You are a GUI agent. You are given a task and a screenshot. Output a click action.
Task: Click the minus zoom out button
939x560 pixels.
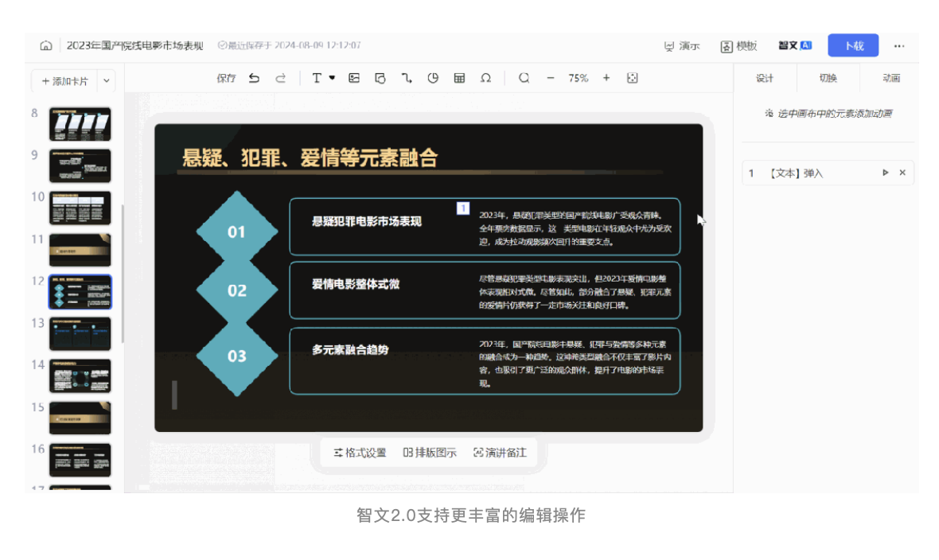(x=551, y=78)
